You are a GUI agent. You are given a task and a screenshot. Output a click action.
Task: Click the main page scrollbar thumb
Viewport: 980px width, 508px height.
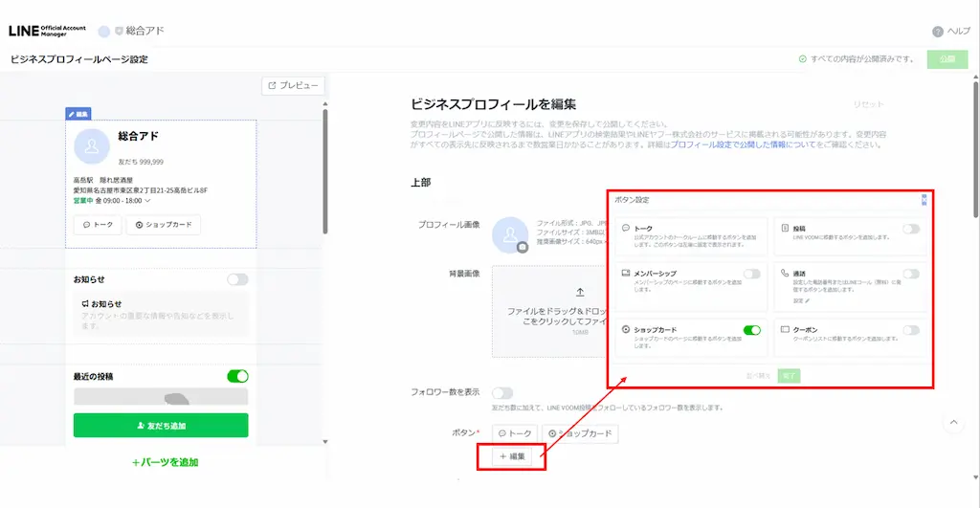(975, 150)
